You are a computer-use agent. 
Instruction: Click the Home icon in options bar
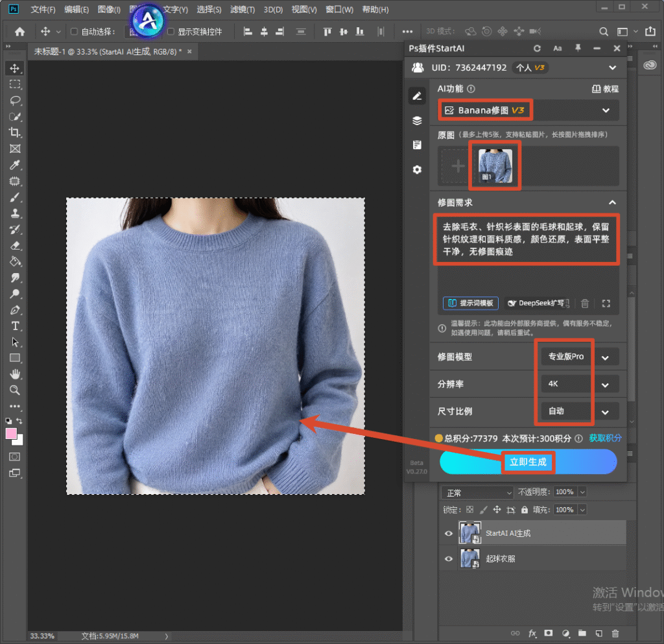19,31
